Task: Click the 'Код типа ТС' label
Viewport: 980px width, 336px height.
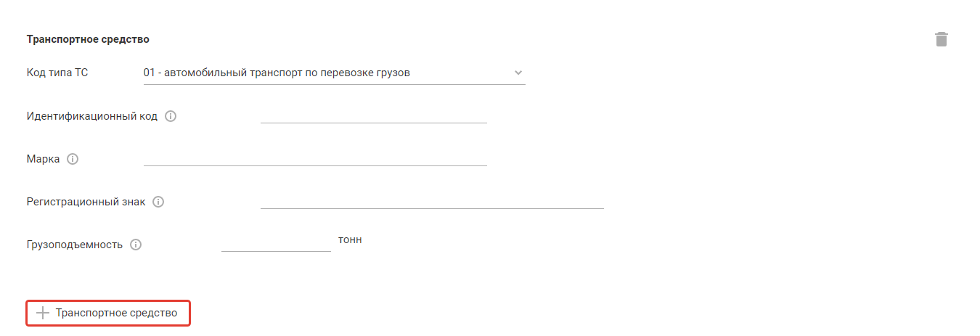Action: pyautogui.click(x=57, y=73)
